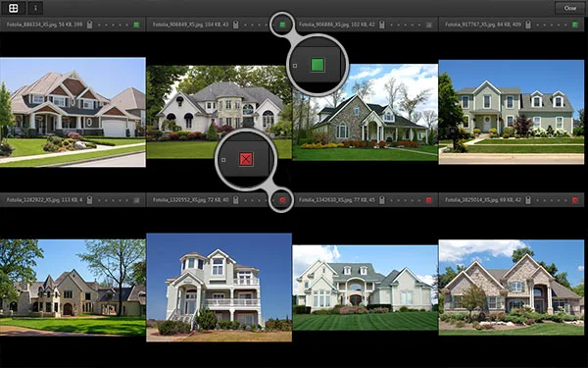Click the filename text Fotolia_906849_XS.jpg

tap(177, 25)
